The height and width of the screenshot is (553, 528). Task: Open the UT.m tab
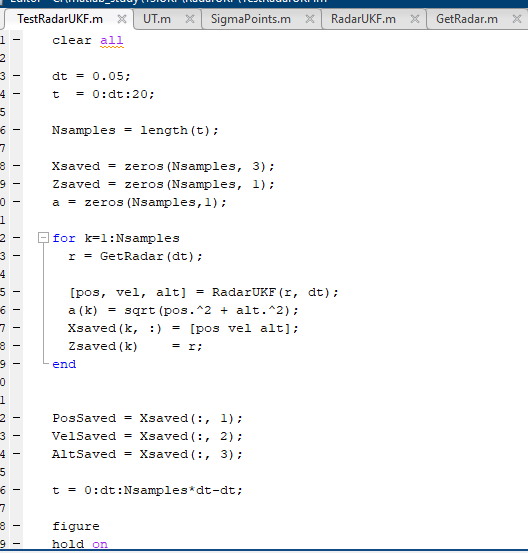[x=157, y=19]
